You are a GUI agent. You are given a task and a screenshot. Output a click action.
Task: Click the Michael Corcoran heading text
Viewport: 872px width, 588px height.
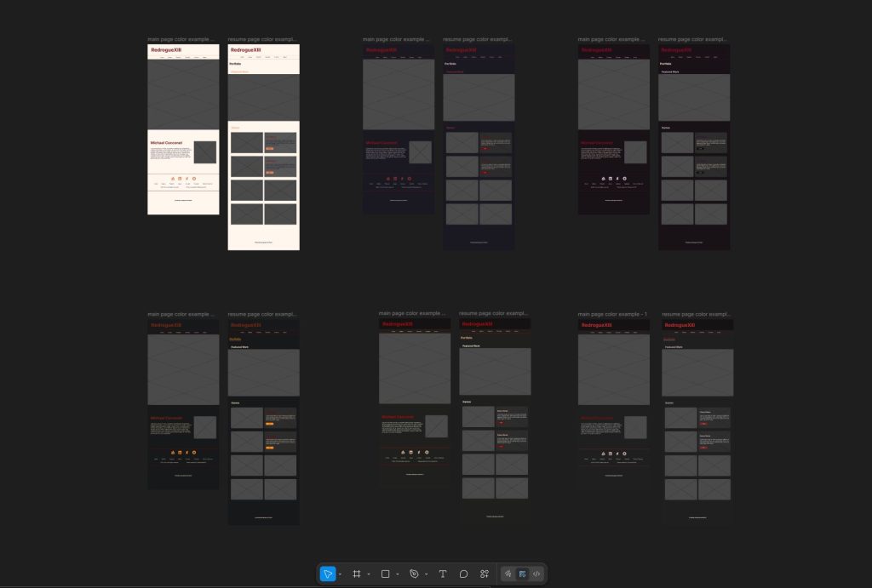pyautogui.click(x=167, y=142)
